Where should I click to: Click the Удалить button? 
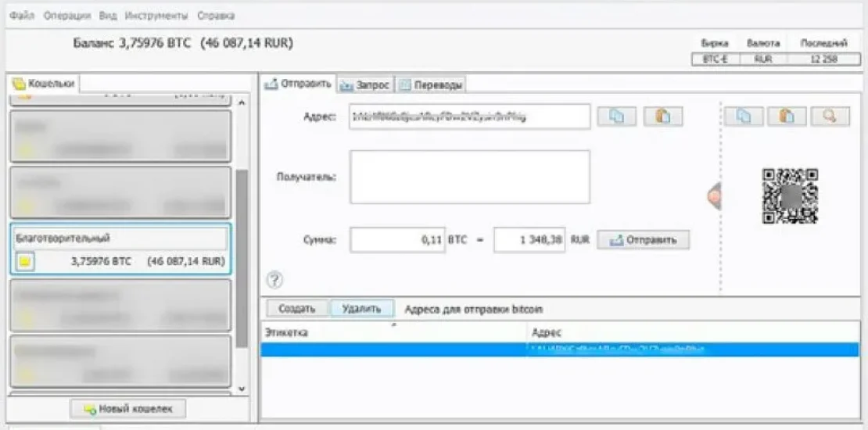[360, 308]
